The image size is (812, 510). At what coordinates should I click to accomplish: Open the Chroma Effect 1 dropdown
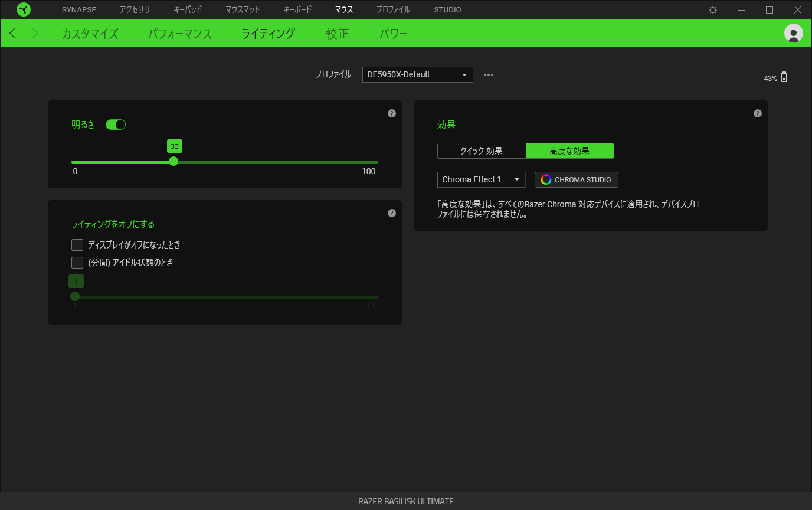tap(481, 179)
